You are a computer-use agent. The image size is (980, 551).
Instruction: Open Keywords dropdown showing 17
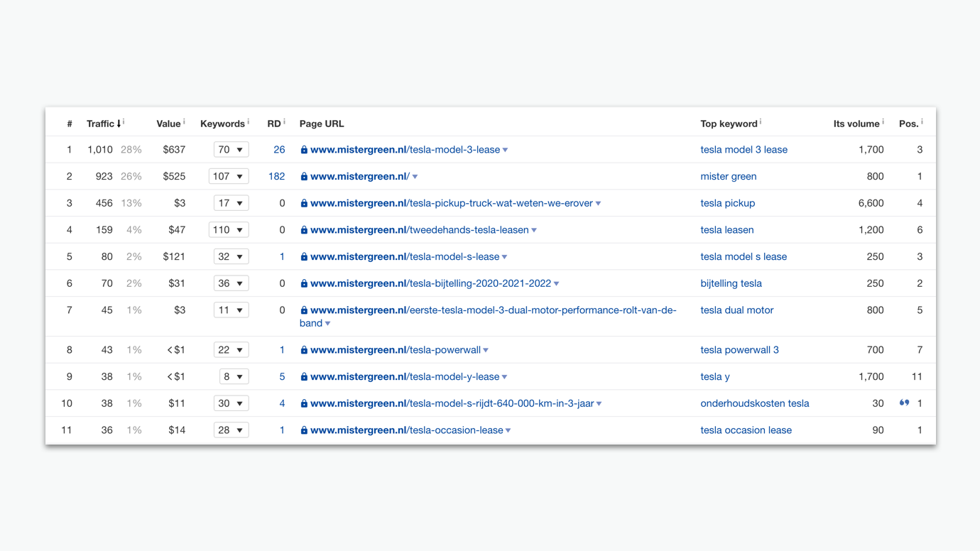231,203
